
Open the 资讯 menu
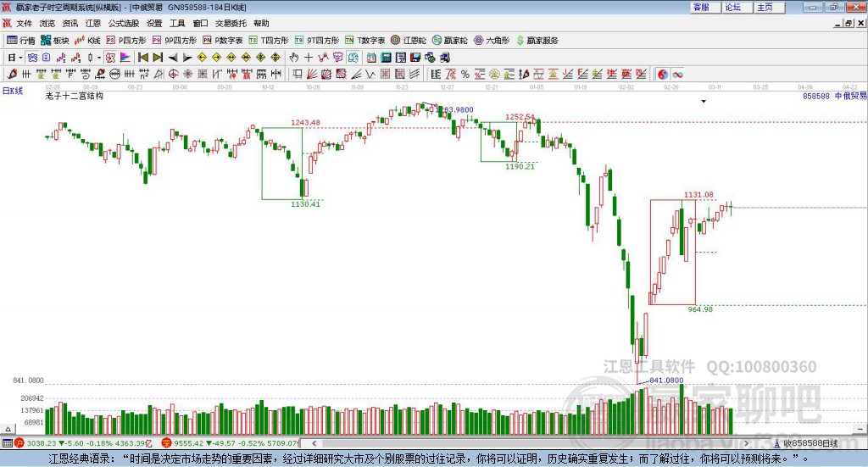[x=70, y=23]
